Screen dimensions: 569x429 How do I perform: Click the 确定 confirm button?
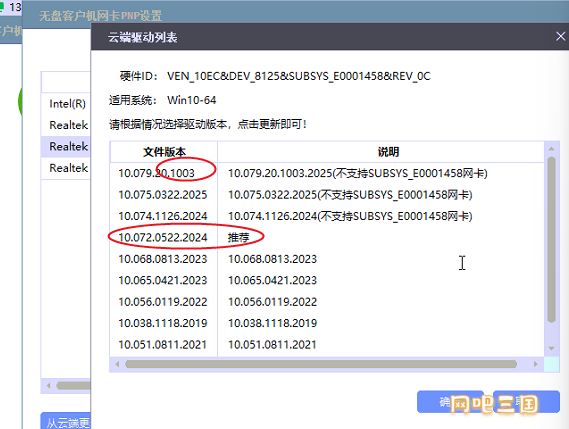tap(450, 402)
